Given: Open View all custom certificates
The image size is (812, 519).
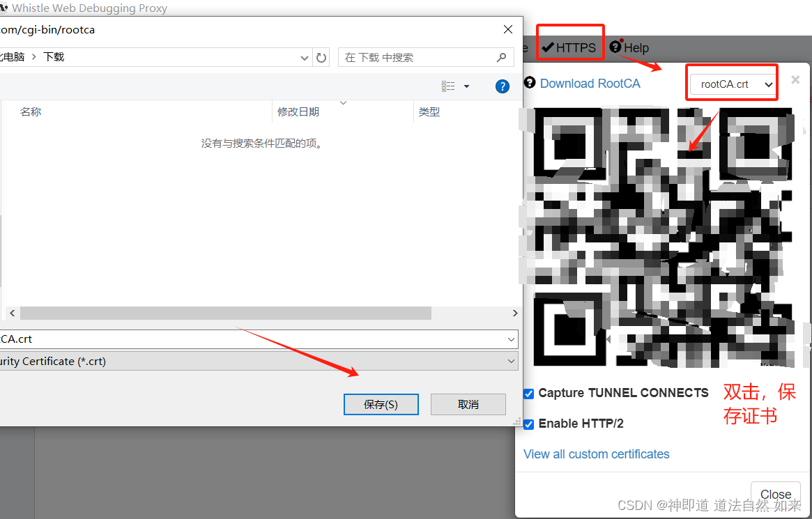Looking at the screenshot, I should 596,454.
